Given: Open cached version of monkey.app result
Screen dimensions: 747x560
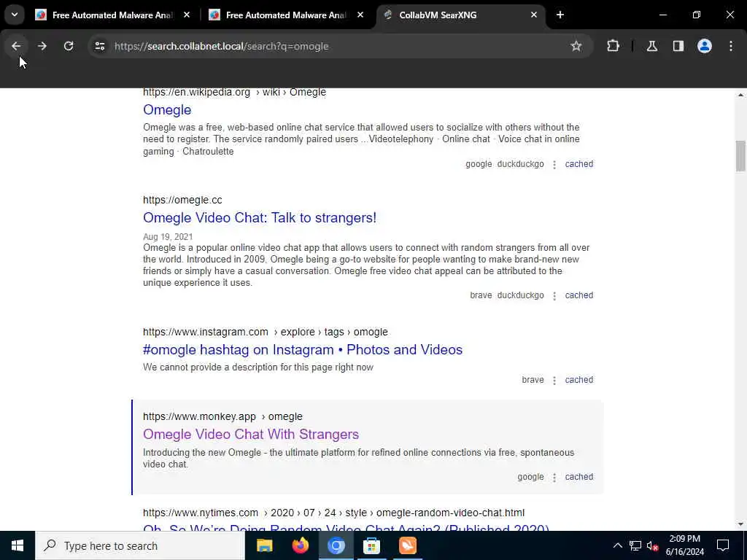Looking at the screenshot, I should pyautogui.click(x=578, y=477).
